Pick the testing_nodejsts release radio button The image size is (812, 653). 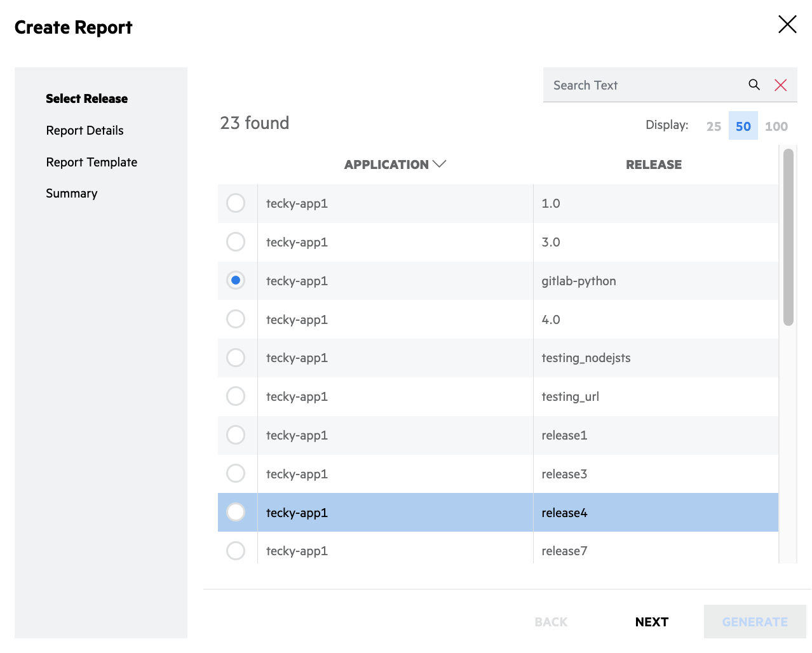(x=236, y=358)
